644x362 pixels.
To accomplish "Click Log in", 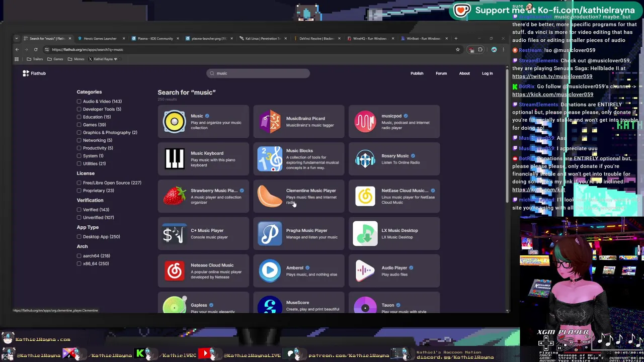I will [487, 73].
